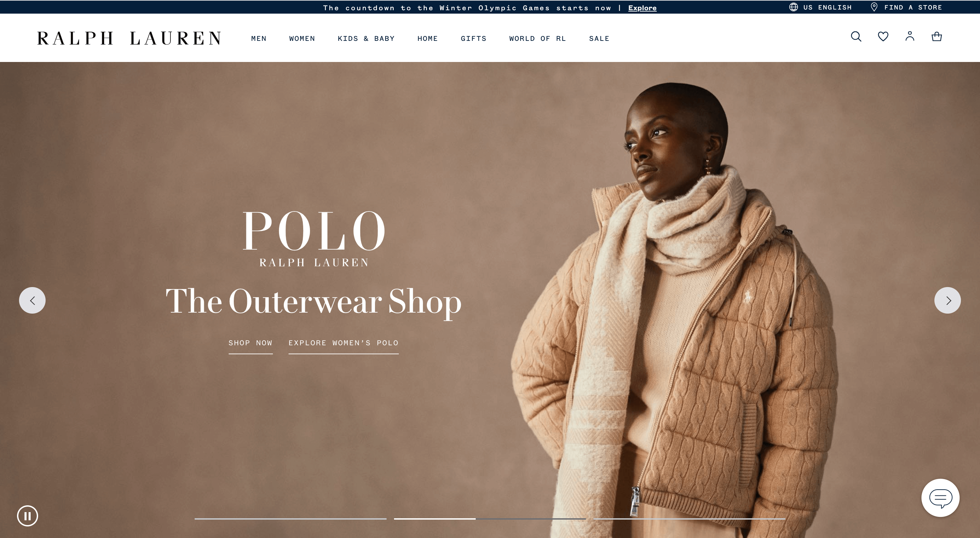Open the account profile icon
980x538 pixels.
(x=910, y=36)
